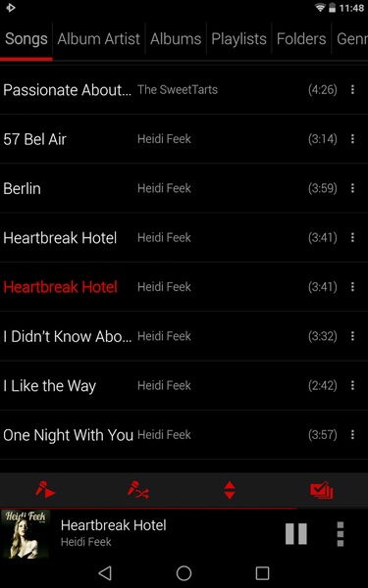Tap the play-all microphone icon
The width and height of the screenshot is (368, 588).
click(x=45, y=490)
